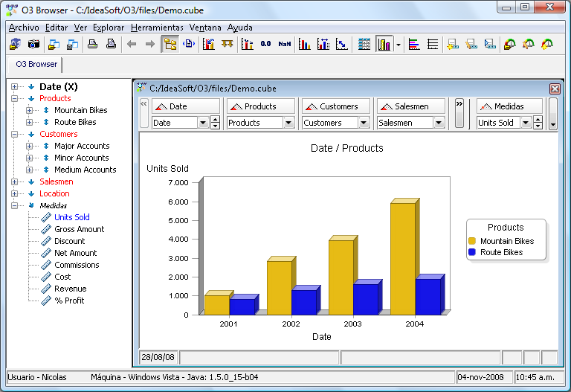Click the back arrow icon
Image resolution: width=571 pixels, height=392 pixels.
pyautogui.click(x=132, y=44)
